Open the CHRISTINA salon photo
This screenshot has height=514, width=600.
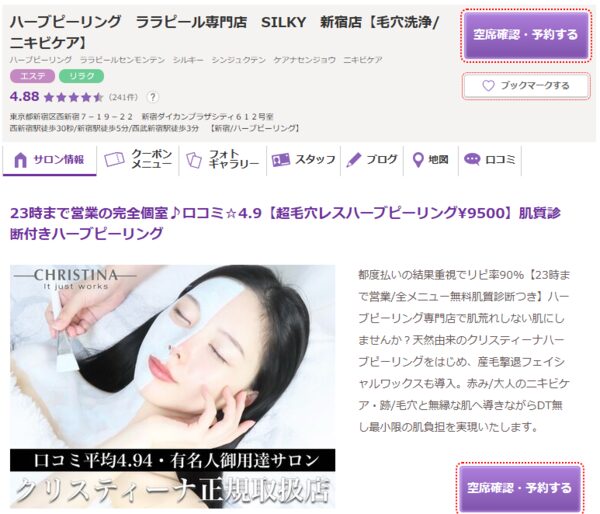coord(173,387)
